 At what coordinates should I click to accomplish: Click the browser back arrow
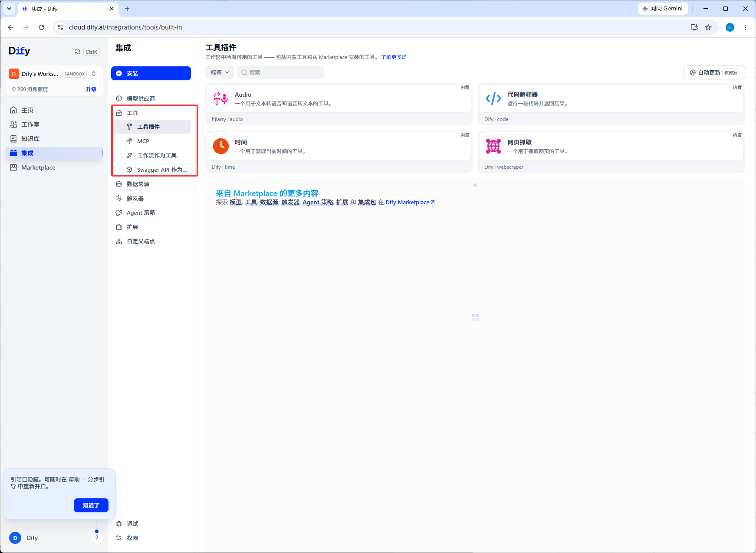pos(10,27)
